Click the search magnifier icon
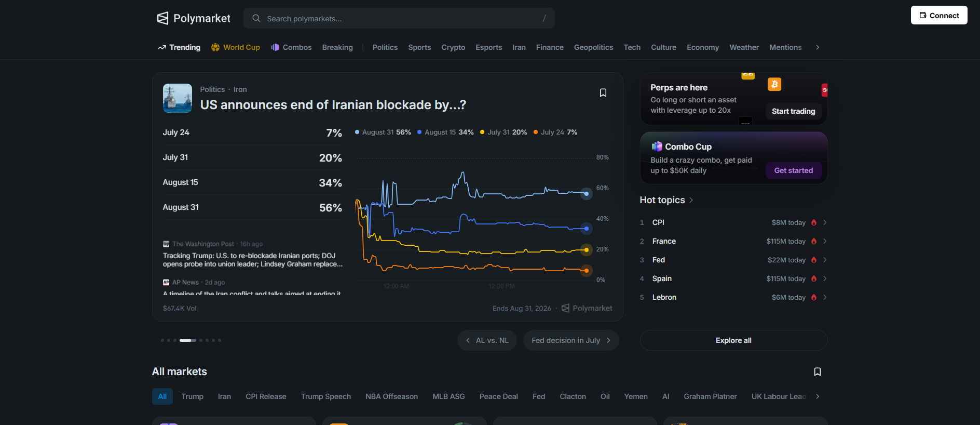The width and height of the screenshot is (980, 425). [256, 18]
